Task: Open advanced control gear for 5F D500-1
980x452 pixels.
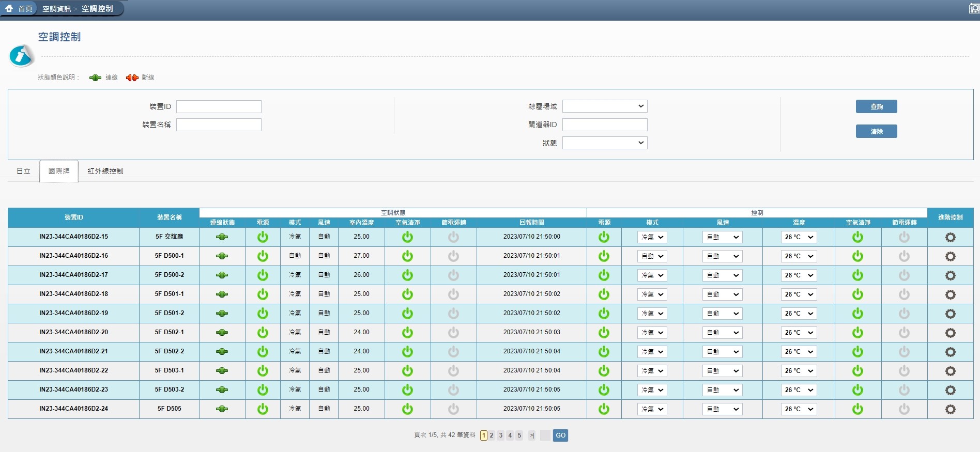Action: 950,256
